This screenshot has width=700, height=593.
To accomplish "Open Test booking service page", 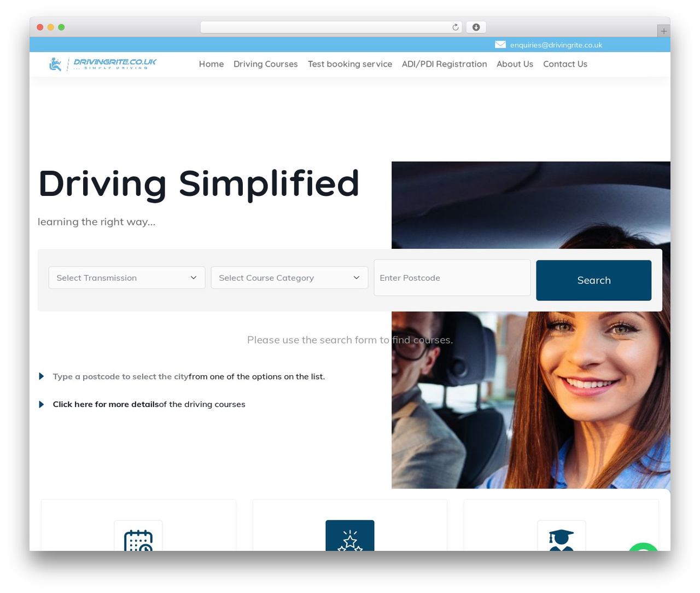I will point(350,64).
